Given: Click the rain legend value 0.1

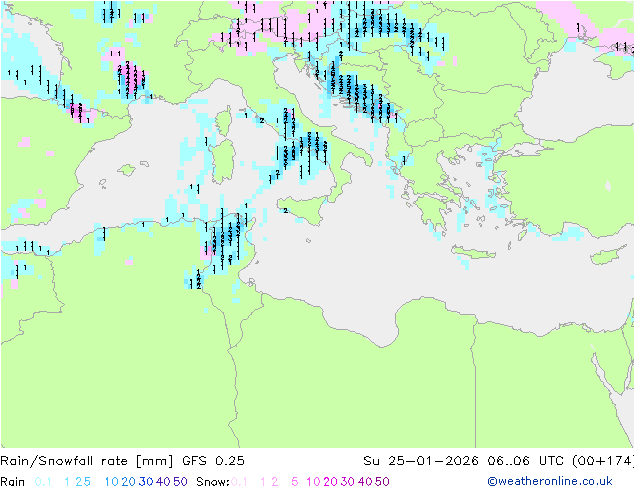Looking at the screenshot, I should coord(43,482).
